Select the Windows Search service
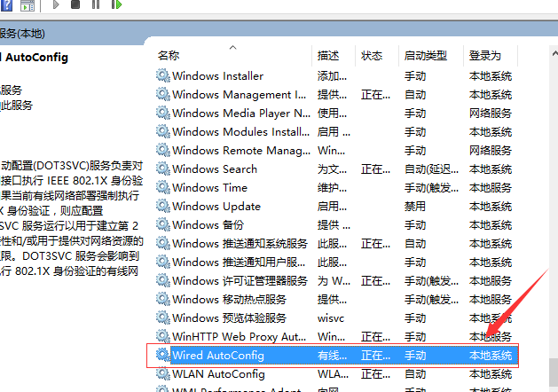 click(x=215, y=169)
